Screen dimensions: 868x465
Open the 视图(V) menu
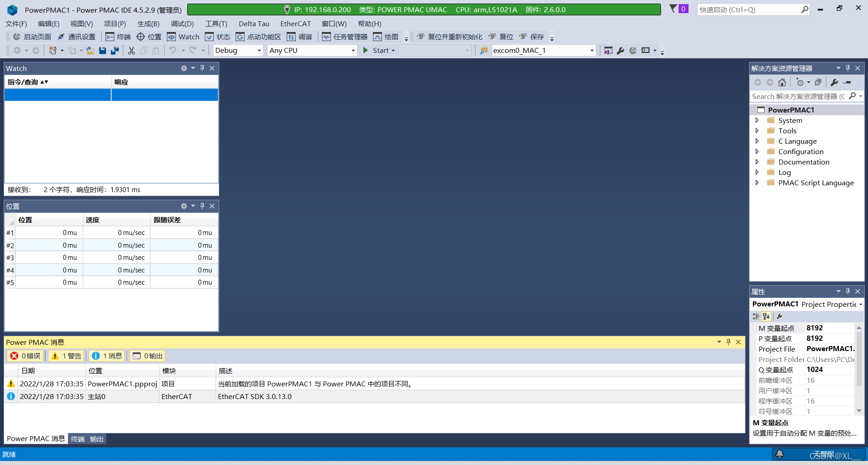click(x=82, y=24)
